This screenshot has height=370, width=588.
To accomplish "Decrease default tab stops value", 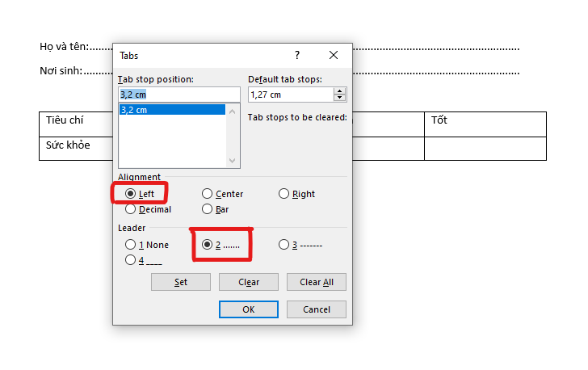I will tap(340, 99).
